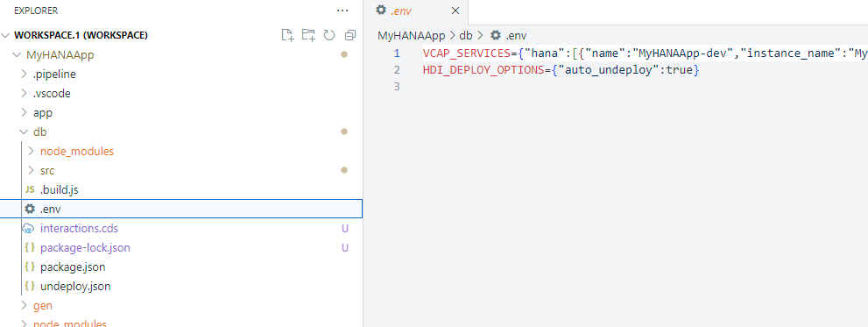Click the modified dot beside MyHANAApp folder
Screen dimensions: 868x327
tap(344, 55)
